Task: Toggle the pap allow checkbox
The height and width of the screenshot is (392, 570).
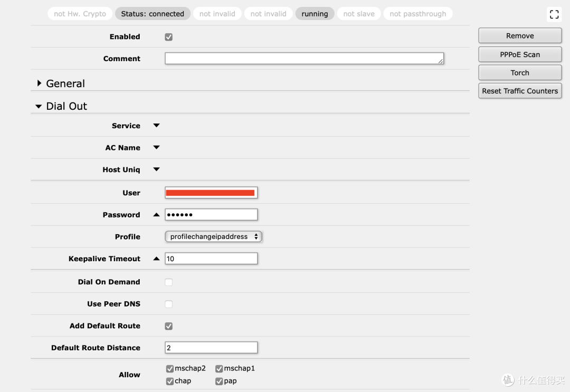Action: 219,381
